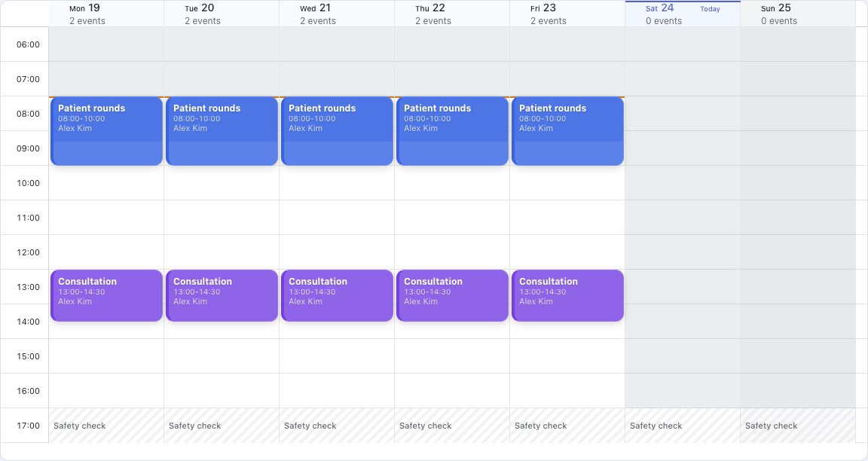The width and height of the screenshot is (868, 461).
Task: Click the 10:00 time label
Action: point(28,183)
